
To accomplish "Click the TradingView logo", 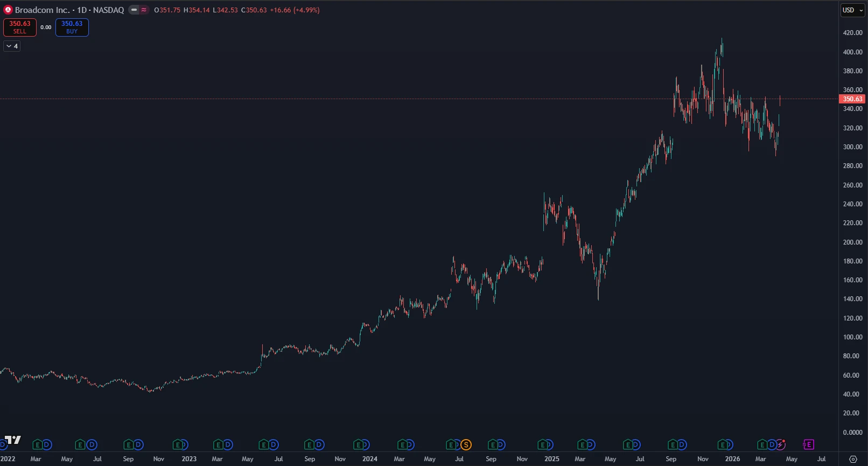I will click(x=12, y=440).
